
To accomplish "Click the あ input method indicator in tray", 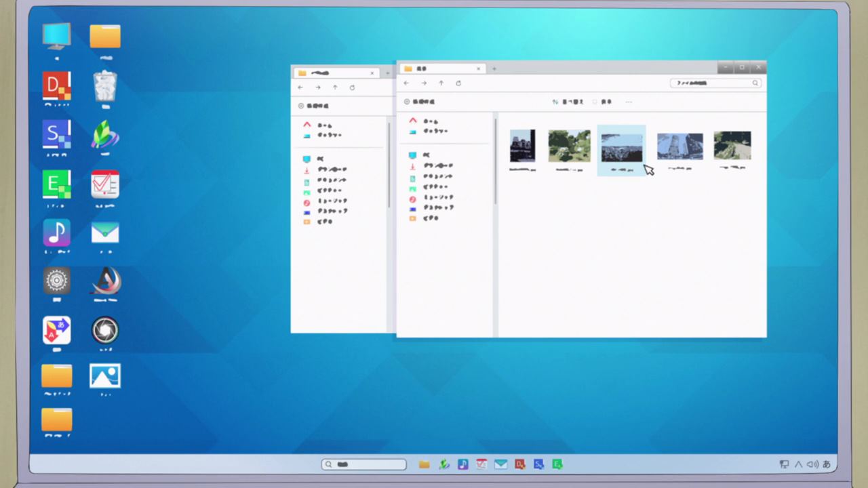I will [x=826, y=464].
